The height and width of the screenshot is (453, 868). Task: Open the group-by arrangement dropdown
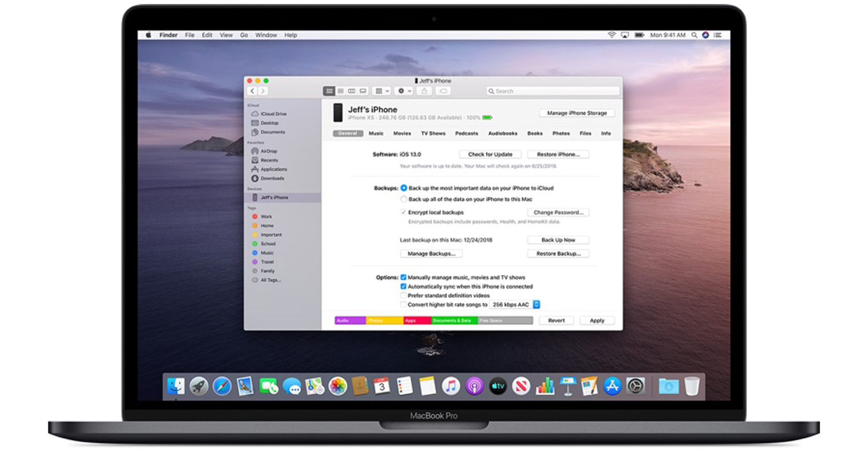tap(381, 91)
